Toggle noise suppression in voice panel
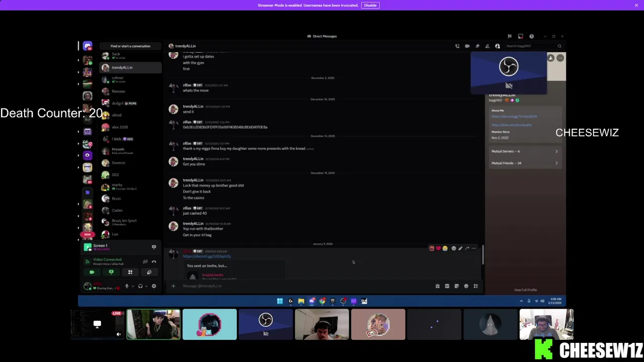 [145, 261]
